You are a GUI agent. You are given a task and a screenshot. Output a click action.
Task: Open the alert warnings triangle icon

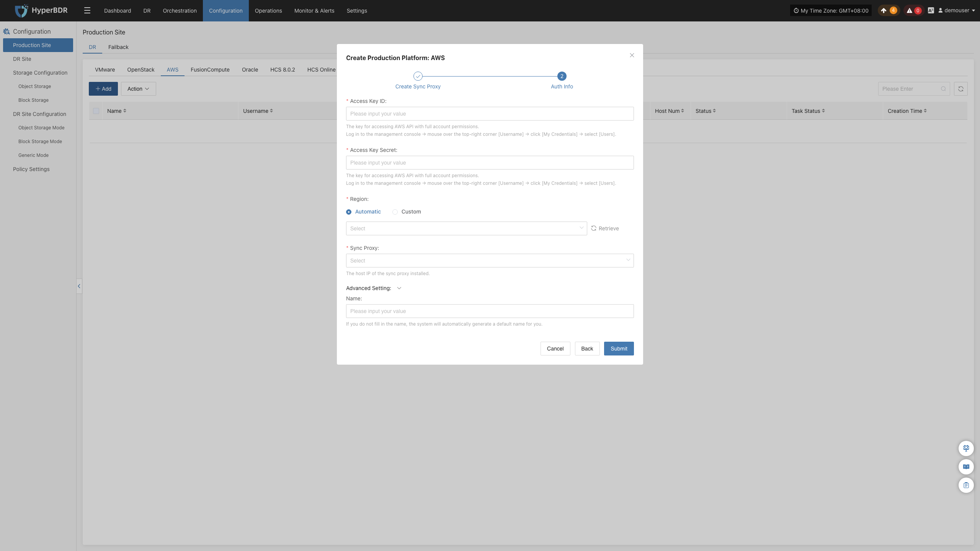coord(910,11)
